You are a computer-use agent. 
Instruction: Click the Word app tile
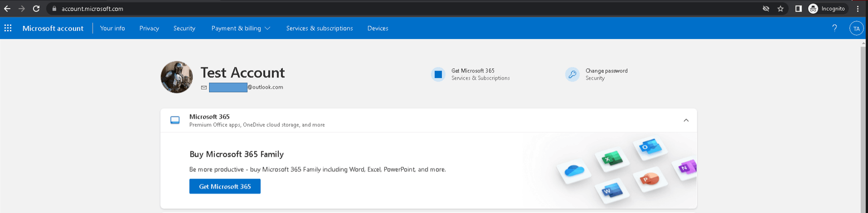pos(612,191)
